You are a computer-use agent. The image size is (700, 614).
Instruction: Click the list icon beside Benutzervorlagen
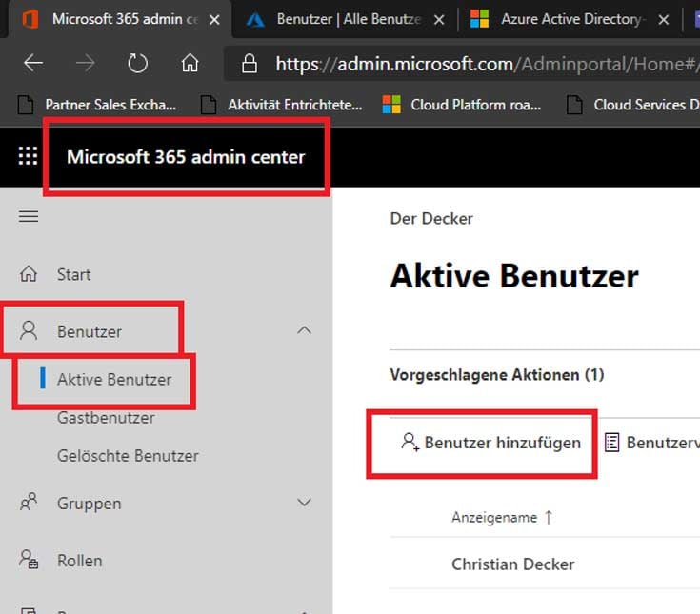tap(611, 443)
